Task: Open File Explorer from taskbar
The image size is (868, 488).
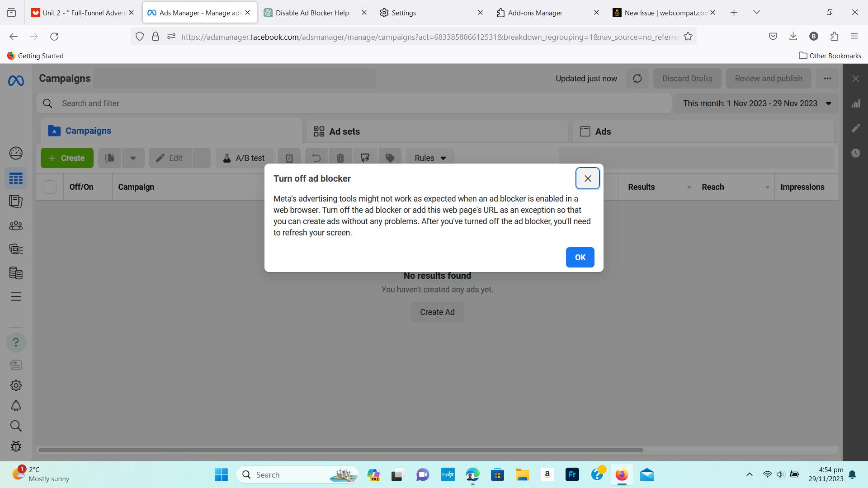Action: coord(522,475)
